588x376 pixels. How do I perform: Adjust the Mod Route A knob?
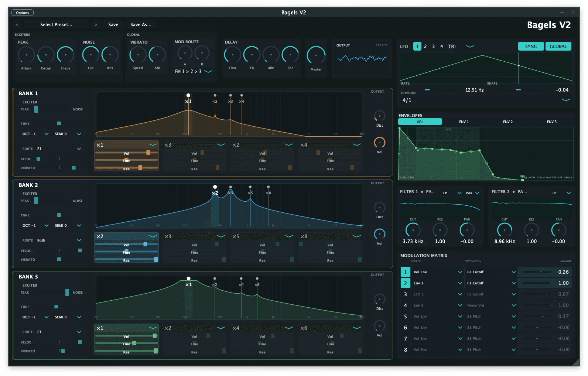[x=185, y=53]
